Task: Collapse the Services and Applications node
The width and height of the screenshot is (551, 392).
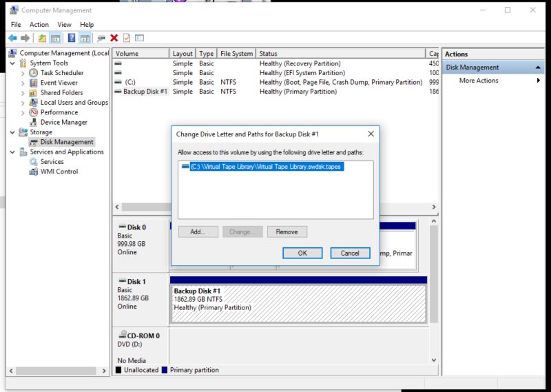Action: pos(12,152)
